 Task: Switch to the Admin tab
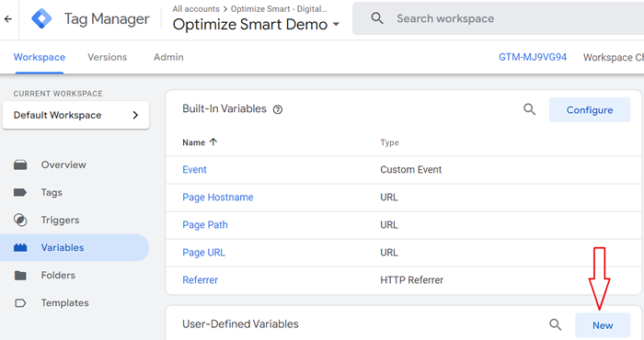click(168, 57)
